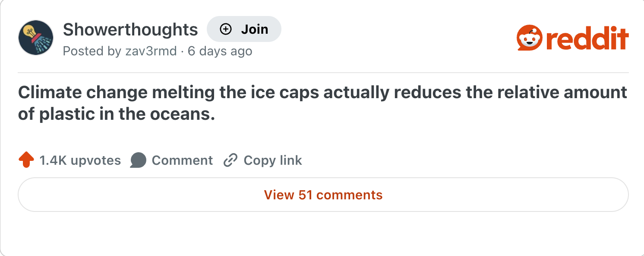This screenshot has width=644, height=256.
Task: Click the words 'of plastic in the oceans.'
Action: [117, 115]
